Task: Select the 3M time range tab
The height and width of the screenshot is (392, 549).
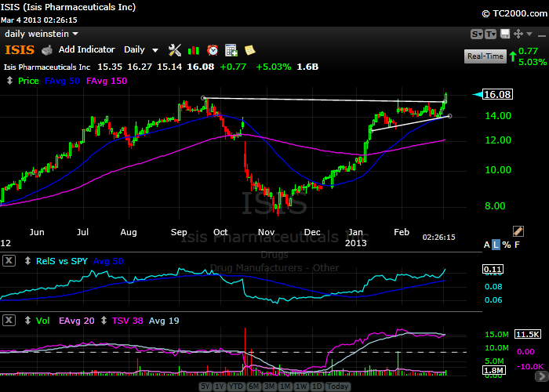Action: (x=270, y=387)
